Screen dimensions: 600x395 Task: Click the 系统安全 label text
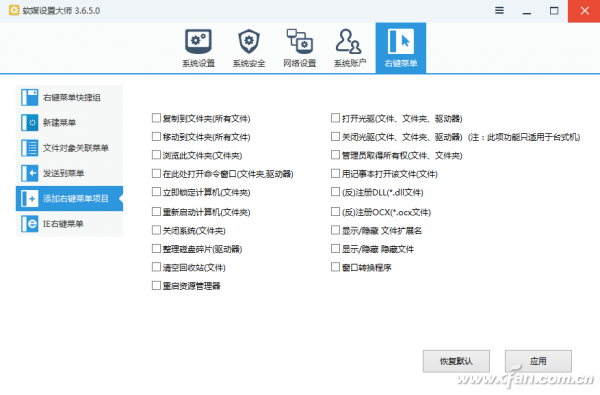click(249, 63)
